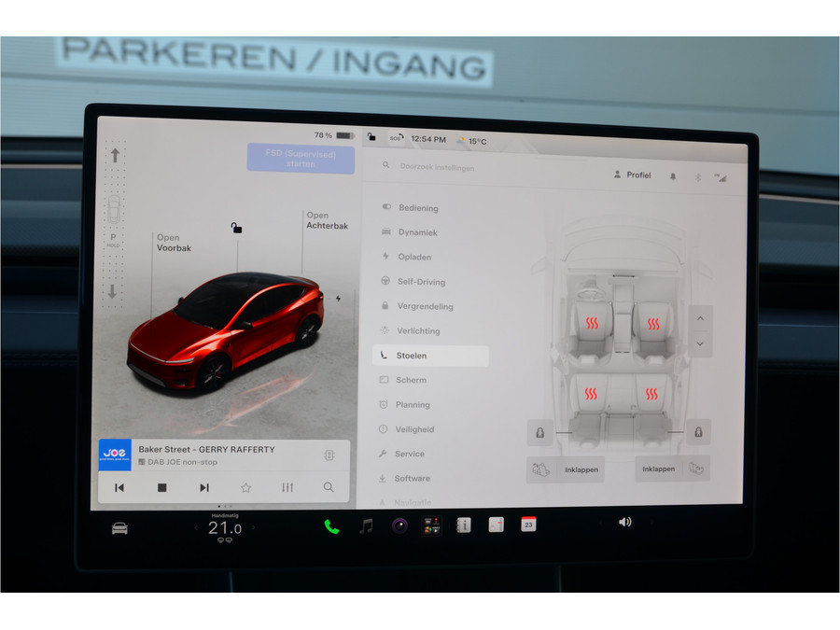Open the media source selector icon
The width and height of the screenshot is (840, 630).
(x=329, y=455)
